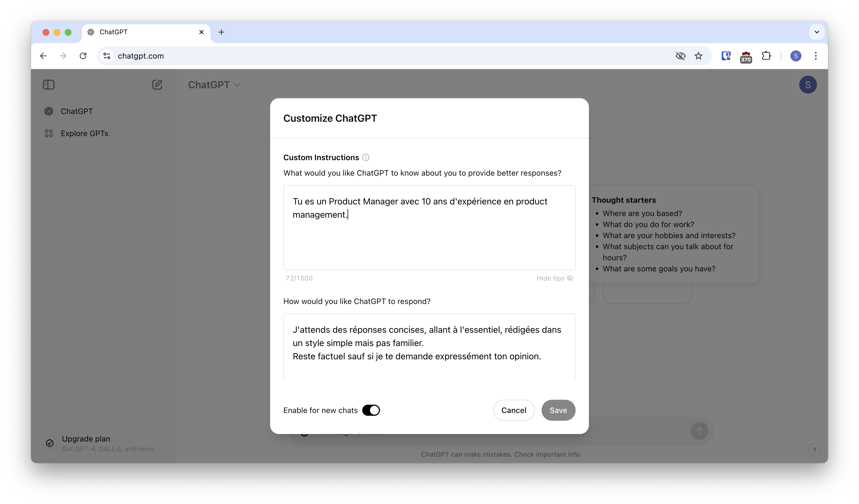Click the back navigation arrow
Screen dimensions: 859x504
click(43, 56)
